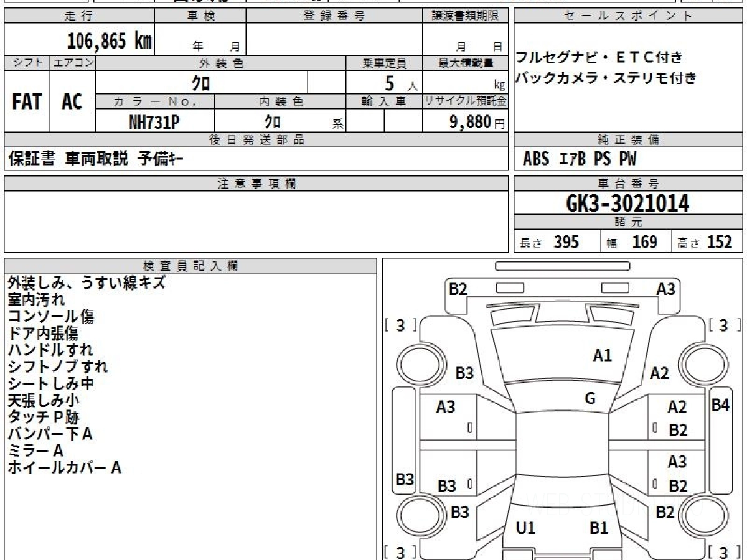Select the エアコン header cell
The width and height of the screenshot is (747, 560).
pyautogui.click(x=73, y=63)
